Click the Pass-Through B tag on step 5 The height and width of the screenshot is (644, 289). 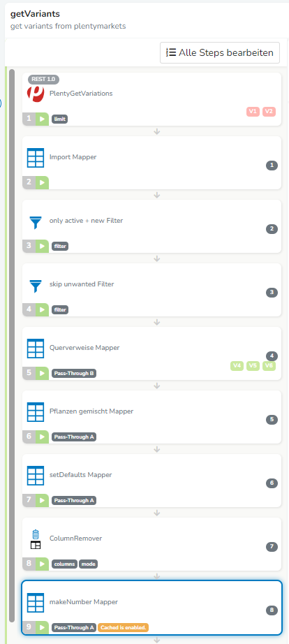click(x=74, y=374)
